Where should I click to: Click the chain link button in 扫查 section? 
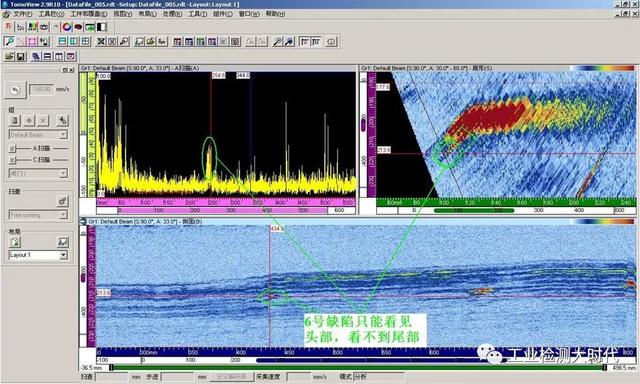coord(62,201)
